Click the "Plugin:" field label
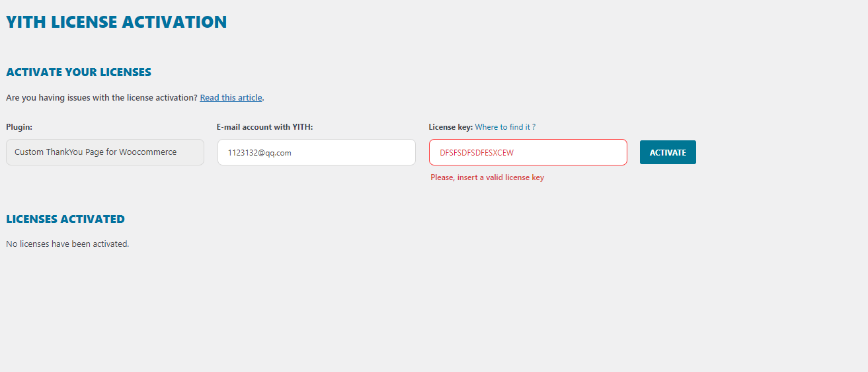The height and width of the screenshot is (372, 868). 19,127
